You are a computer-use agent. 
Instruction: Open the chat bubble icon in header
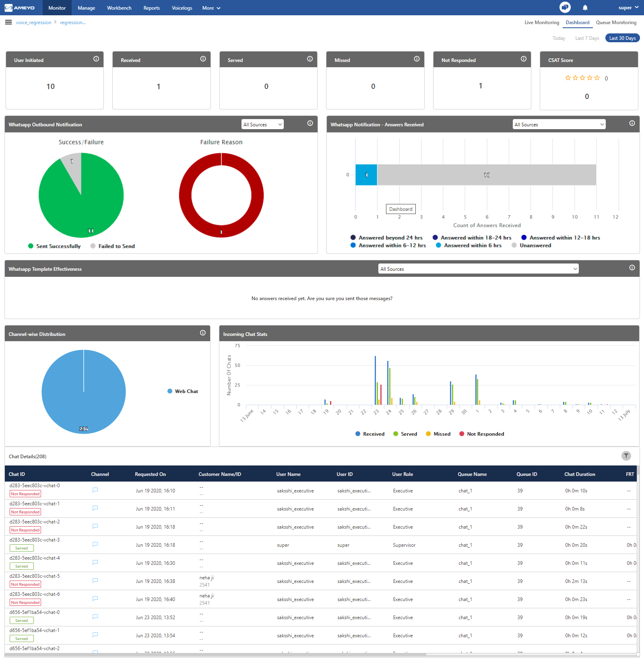[565, 7]
